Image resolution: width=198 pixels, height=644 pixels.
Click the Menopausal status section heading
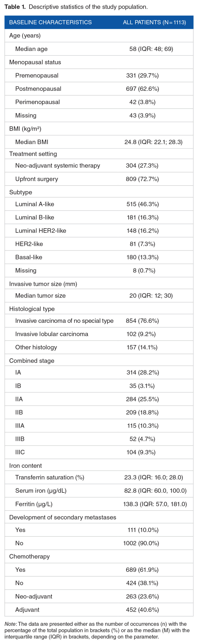pos(35,62)
